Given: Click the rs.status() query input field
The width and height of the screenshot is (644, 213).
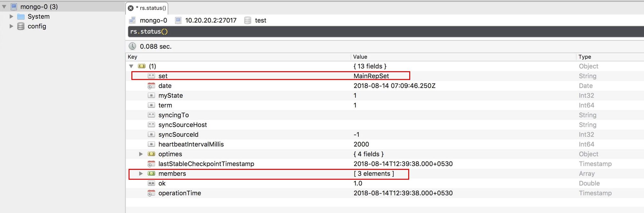Looking at the screenshot, I should (x=386, y=32).
